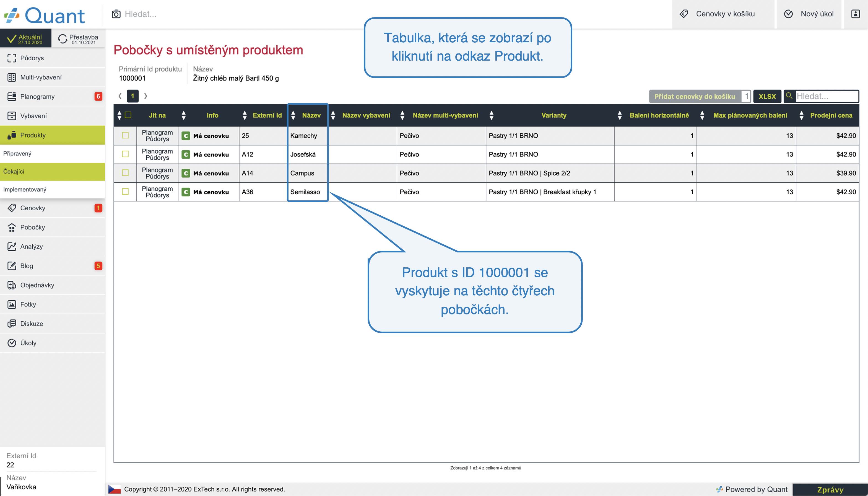The image size is (868, 496).
Task: Select the Produkty sidebar section
Action: click(53, 135)
